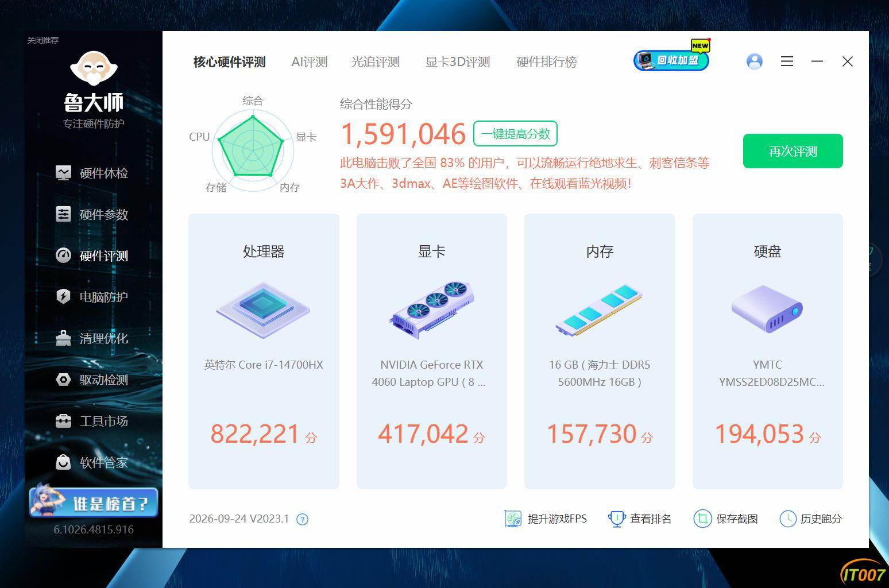Click the 硬件体检 monitor icon
This screenshot has height=588, width=889.
coord(63,172)
